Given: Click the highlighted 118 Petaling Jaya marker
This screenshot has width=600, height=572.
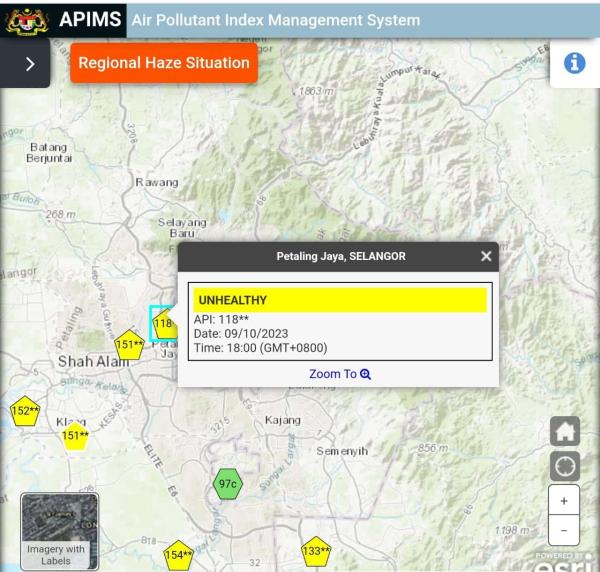Looking at the screenshot, I should pyautogui.click(x=164, y=324).
